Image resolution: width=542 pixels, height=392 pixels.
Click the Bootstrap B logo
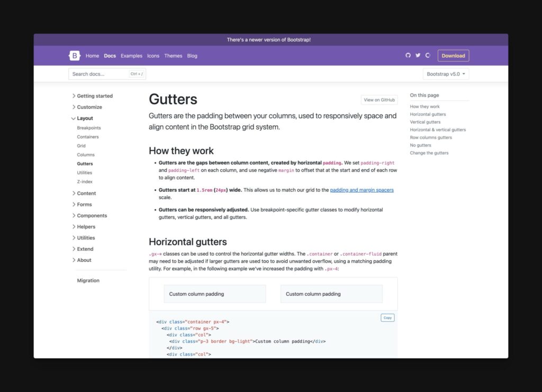74,56
